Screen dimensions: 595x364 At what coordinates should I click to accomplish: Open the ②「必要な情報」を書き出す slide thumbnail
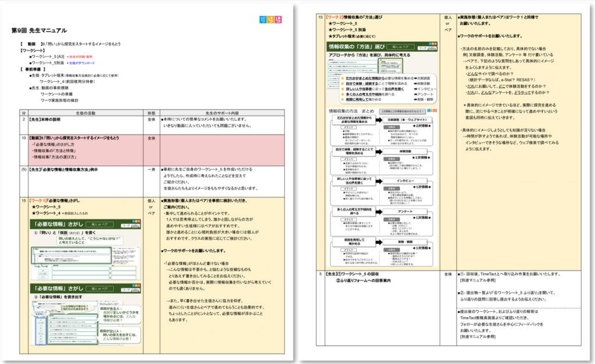coord(86,314)
